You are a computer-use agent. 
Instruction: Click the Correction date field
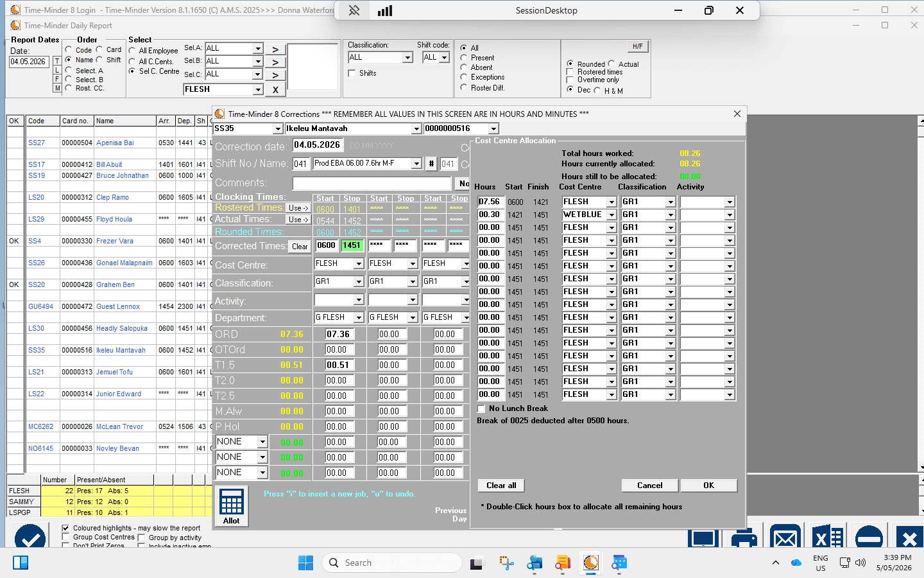tap(318, 145)
